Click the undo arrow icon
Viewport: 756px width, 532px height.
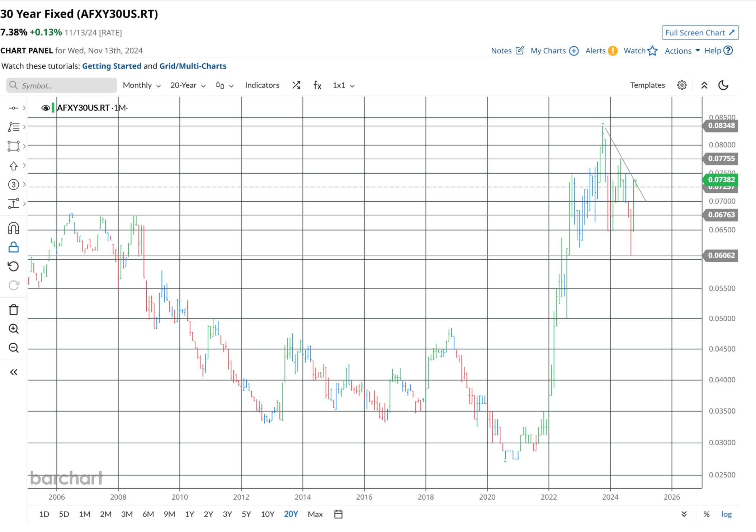coord(14,266)
